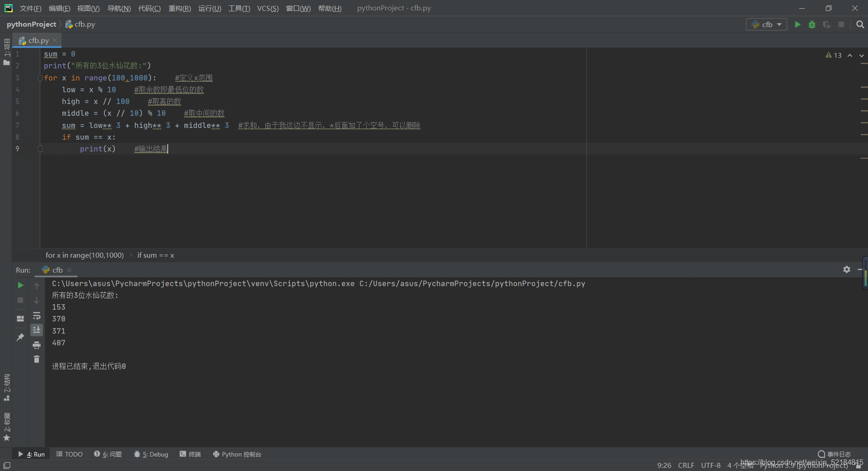Open the 代码(C) menu
The height and width of the screenshot is (471, 868).
(149, 8)
